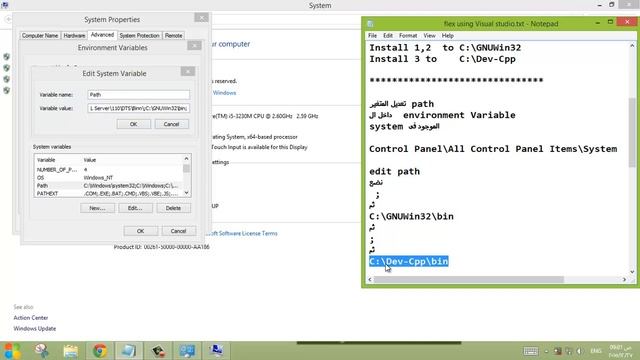640x360 pixels.
Task: Click the taskbar clock
Action: coord(621,351)
